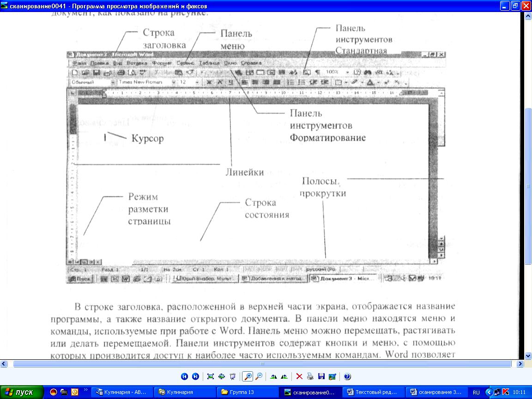Launch the red round Quick Launch icon
Viewport: 532px width, 399px height.
53,392
